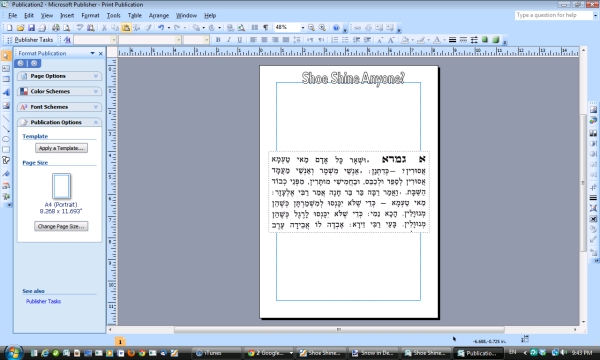Image resolution: width=600 pixels, height=360 pixels.
Task: Apply Shadow Style with the green square icon
Action: (485, 40)
